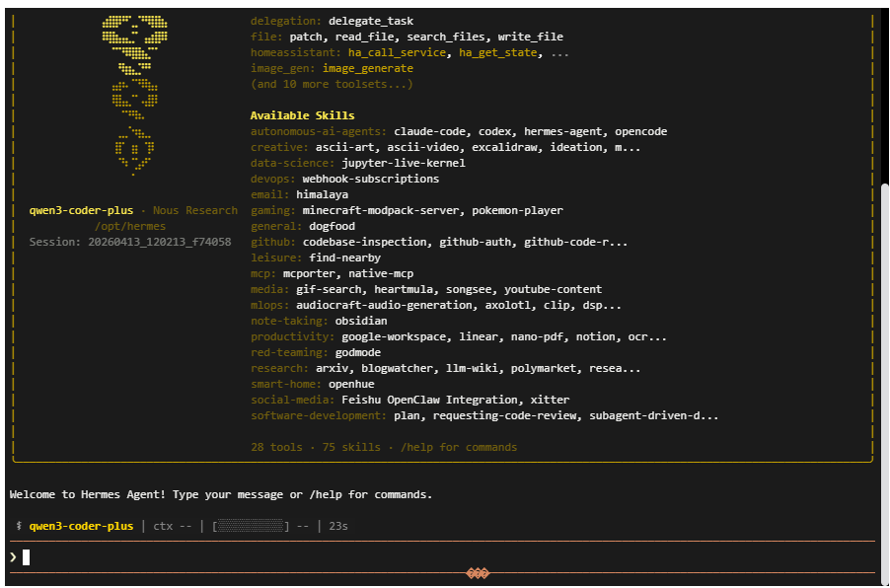Click 'xitter' skill name
Screen dimensions: 890x588
tap(551, 401)
